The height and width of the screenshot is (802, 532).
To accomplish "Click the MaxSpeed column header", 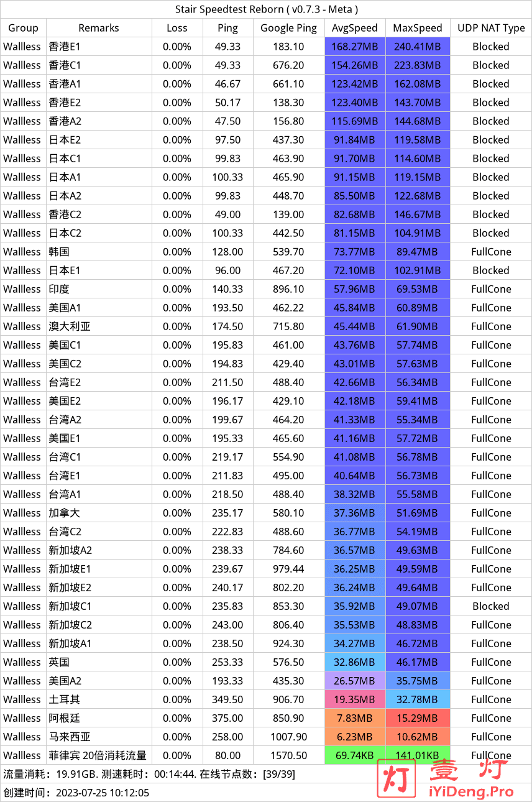I will coord(418,28).
